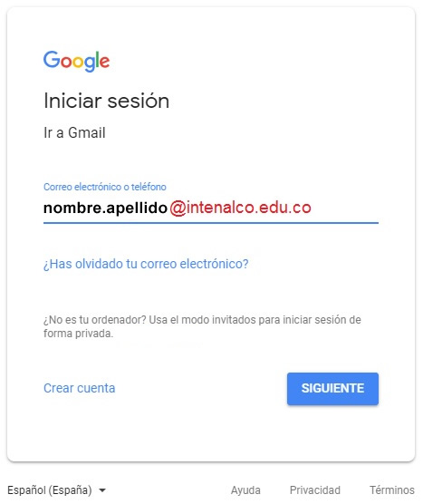Click the Iniciar sesión heading
Viewport: 423px width, 504px height.
click(x=106, y=101)
